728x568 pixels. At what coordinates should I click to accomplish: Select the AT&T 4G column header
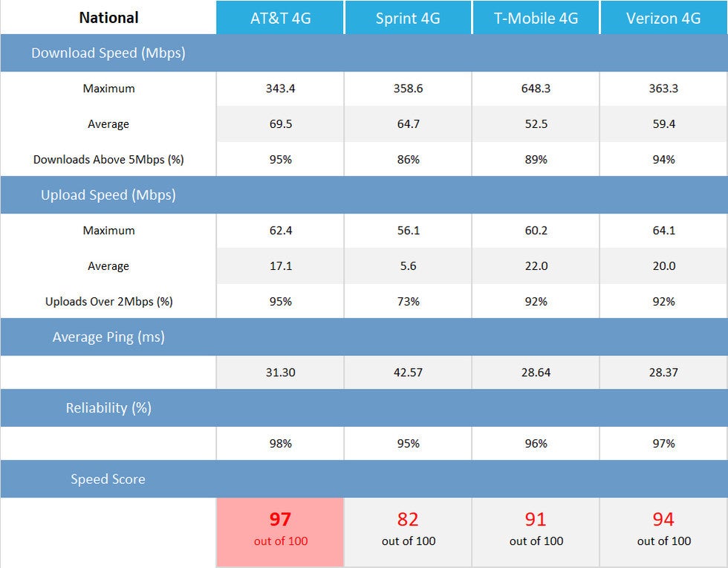(x=280, y=18)
